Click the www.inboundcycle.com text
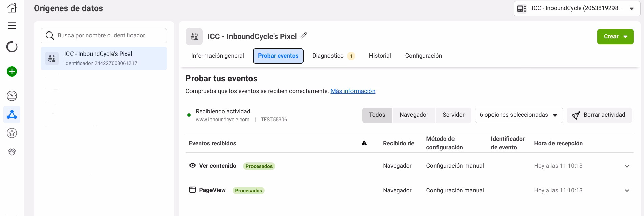Viewport: 644px width, 216px height. tap(222, 120)
